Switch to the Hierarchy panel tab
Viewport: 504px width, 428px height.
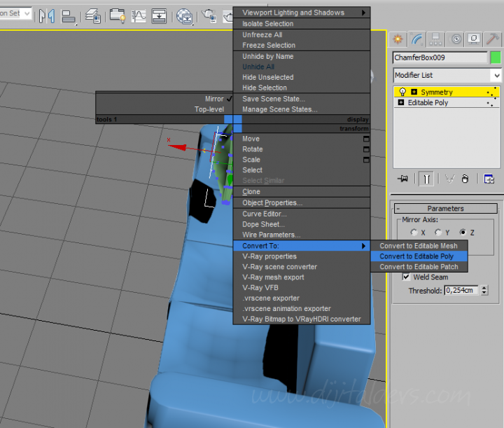coord(435,39)
